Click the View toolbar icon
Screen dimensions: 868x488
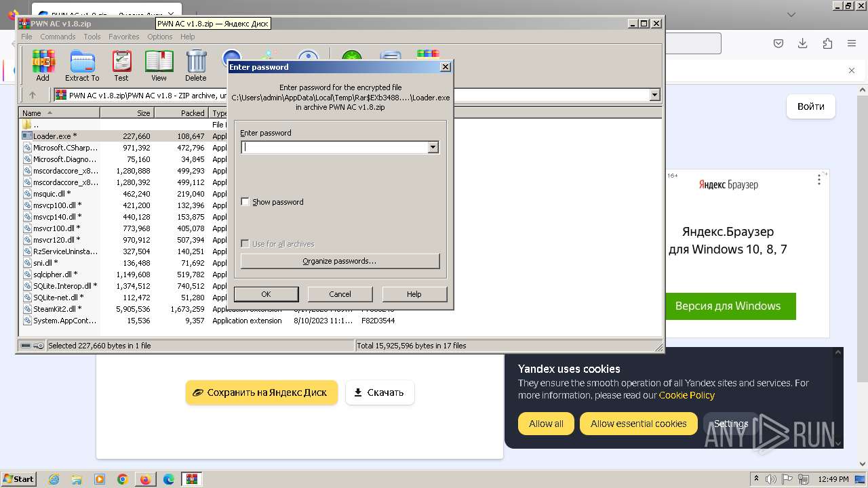click(x=159, y=66)
